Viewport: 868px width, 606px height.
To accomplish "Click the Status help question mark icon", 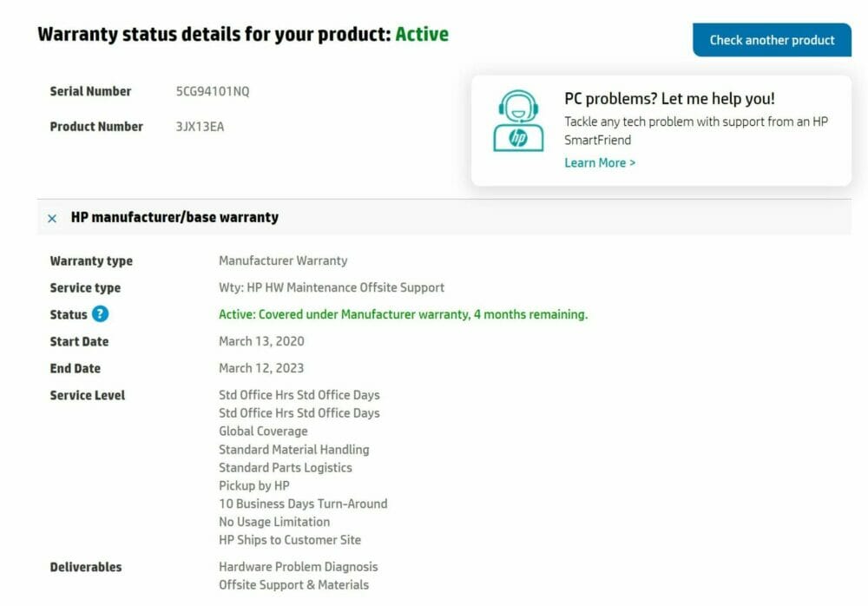I will click(100, 314).
